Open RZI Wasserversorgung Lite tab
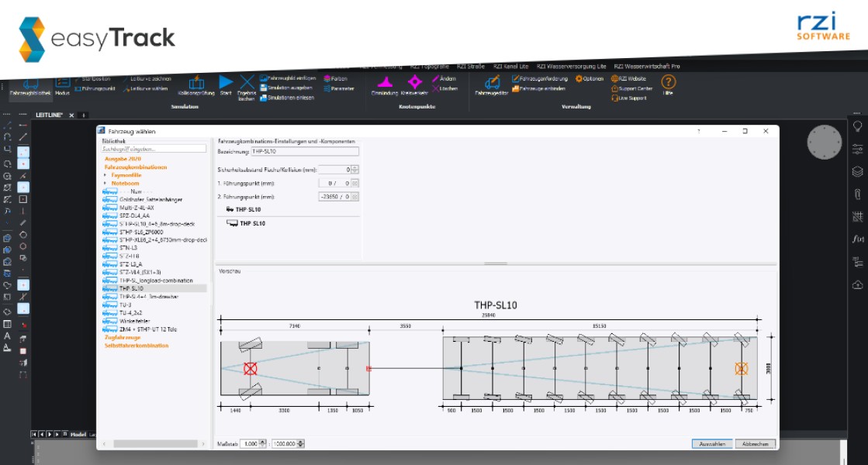 (x=571, y=67)
